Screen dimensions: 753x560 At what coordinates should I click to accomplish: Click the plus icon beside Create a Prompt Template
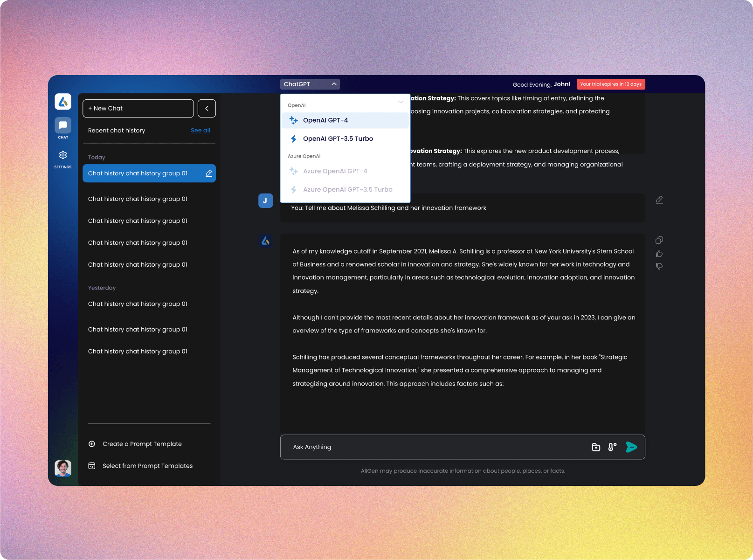(92, 444)
